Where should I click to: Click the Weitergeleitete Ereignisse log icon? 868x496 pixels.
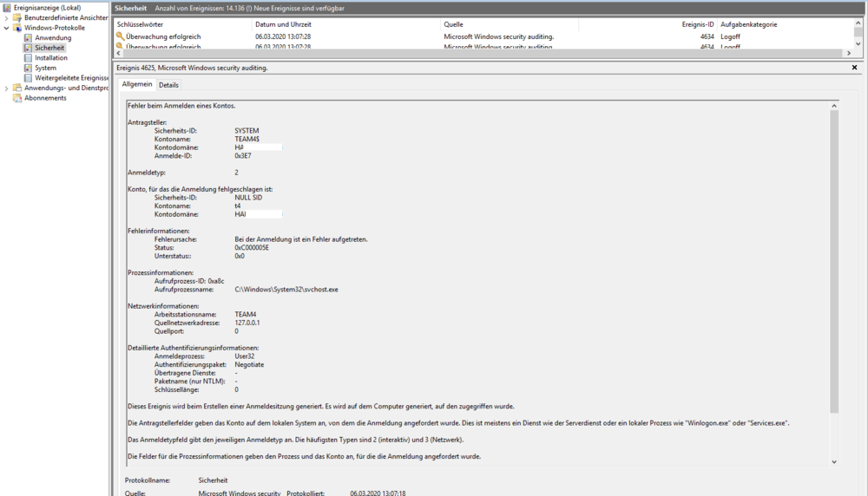[x=29, y=78]
